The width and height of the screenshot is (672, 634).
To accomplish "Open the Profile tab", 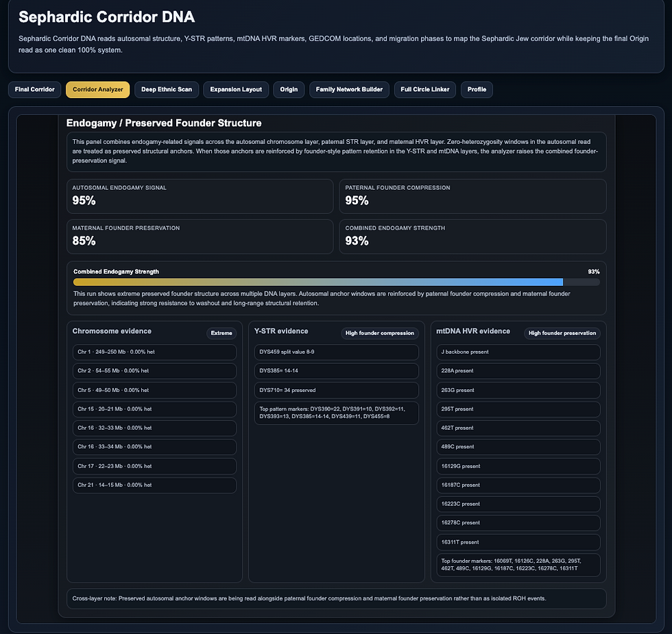I will pos(477,90).
